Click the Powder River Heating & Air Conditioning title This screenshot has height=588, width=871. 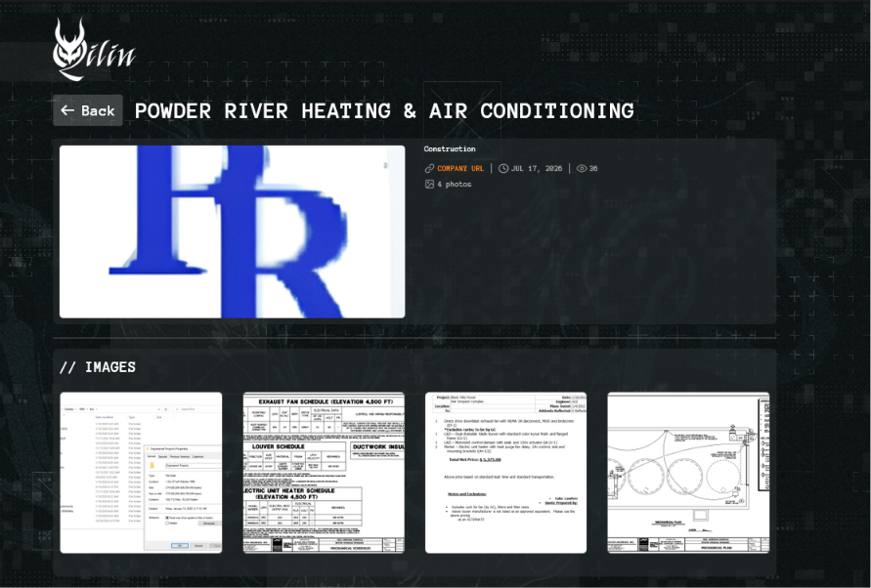coord(384,111)
